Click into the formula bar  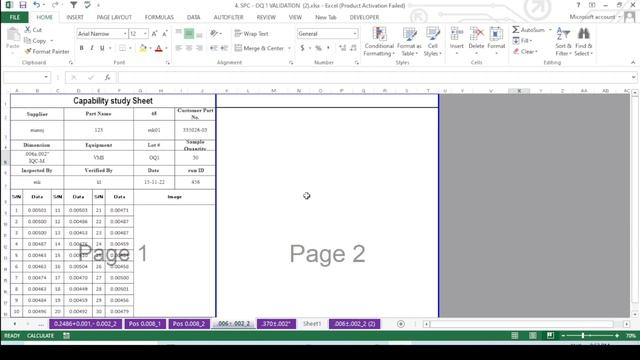pos(373,77)
